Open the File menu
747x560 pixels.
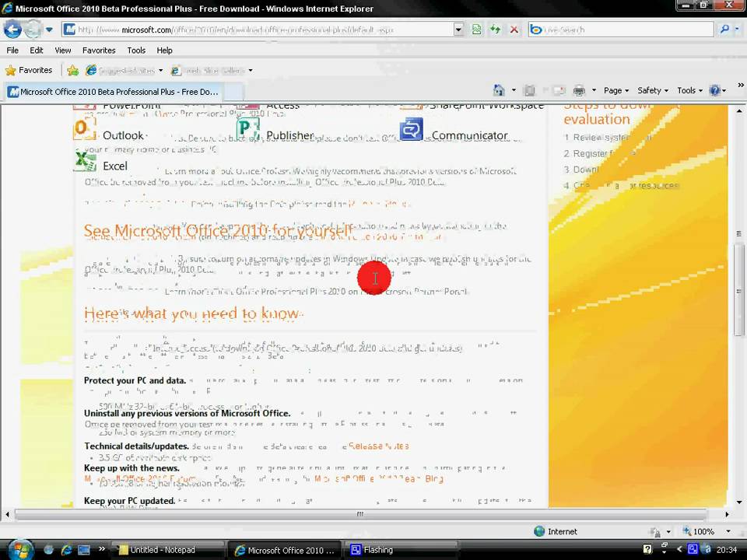(12, 50)
